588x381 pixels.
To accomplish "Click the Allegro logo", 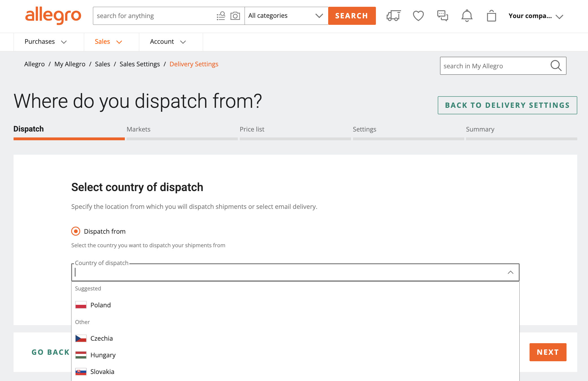I will [x=53, y=16].
